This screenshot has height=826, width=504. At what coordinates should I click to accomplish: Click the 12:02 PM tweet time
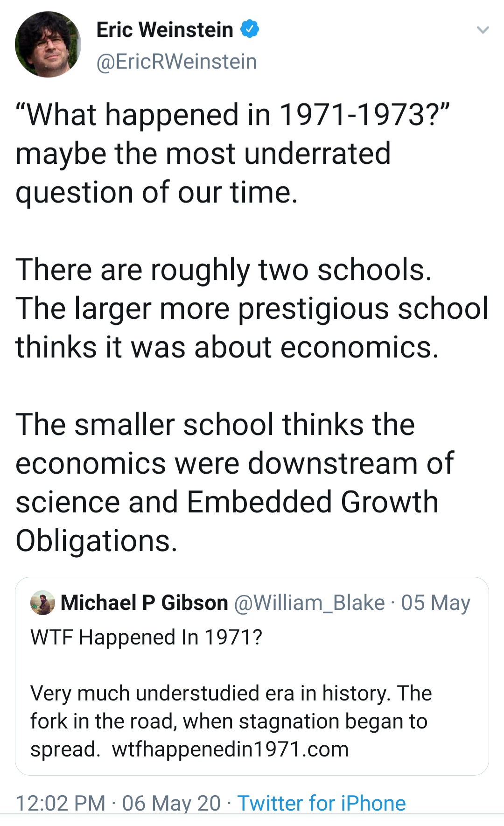coord(60,803)
